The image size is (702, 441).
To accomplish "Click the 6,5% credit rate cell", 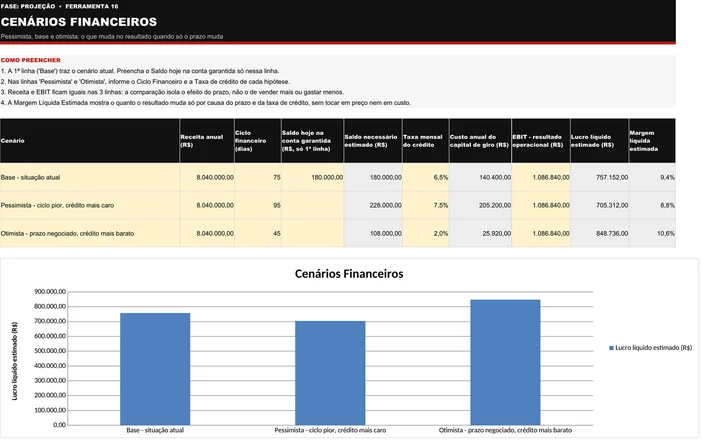I will click(x=426, y=177).
